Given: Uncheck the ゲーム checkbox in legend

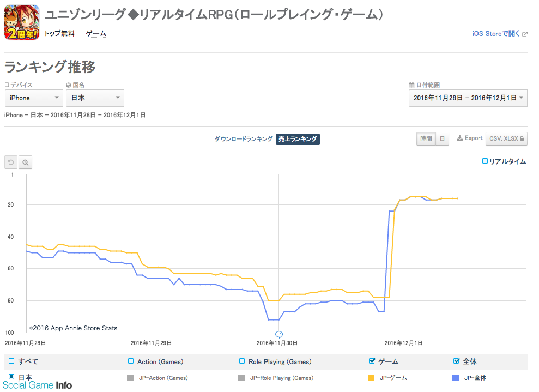Looking at the screenshot, I should click(372, 361).
